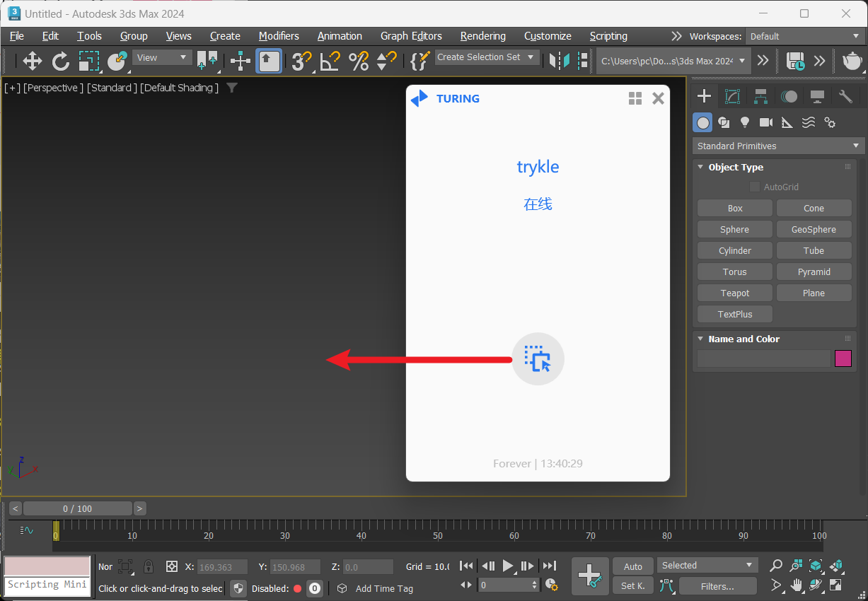Go to the end frame
Viewport: 868px width, 601px height.
point(550,566)
